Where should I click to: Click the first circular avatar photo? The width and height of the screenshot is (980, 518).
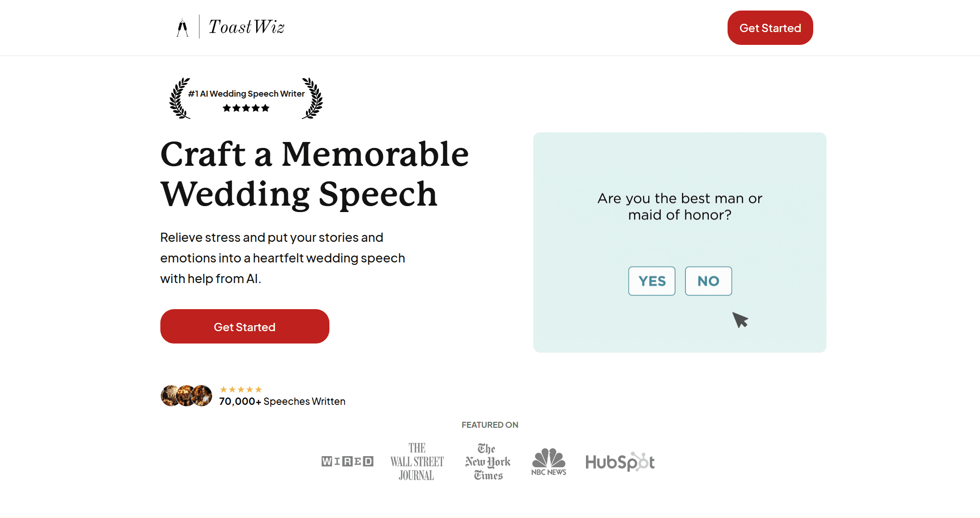169,396
